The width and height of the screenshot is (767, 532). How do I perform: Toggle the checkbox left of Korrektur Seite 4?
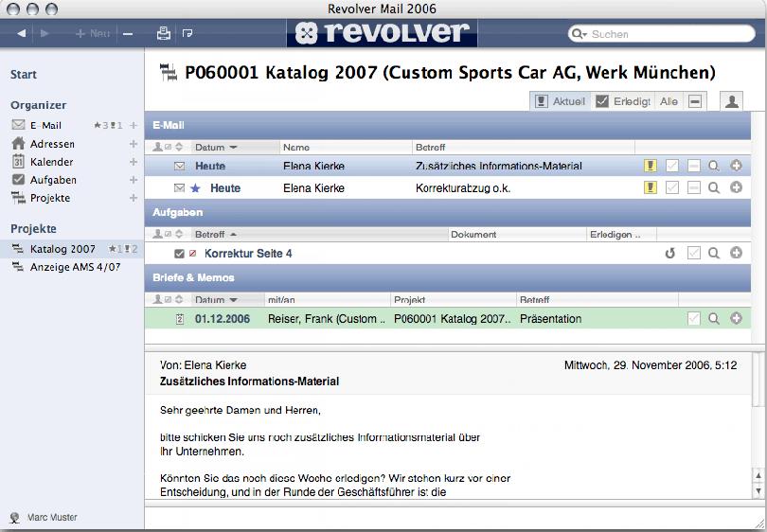click(179, 254)
